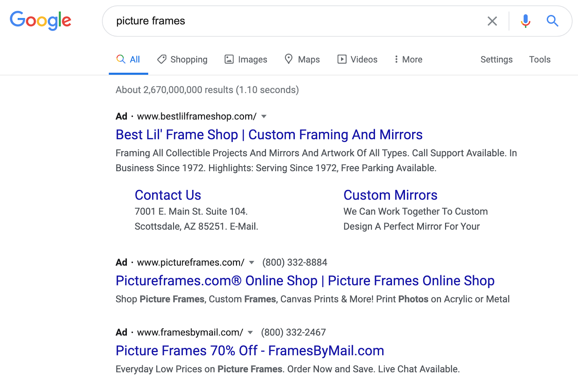This screenshot has width=578, height=392.
Task: Click the About 2,670,000,000 results text
Action: (x=207, y=90)
